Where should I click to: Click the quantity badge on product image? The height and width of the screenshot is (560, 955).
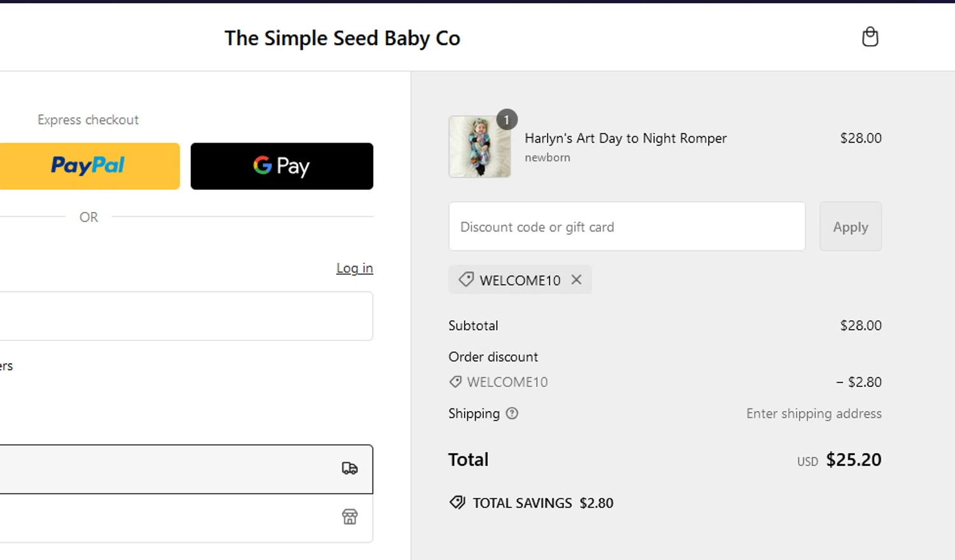pyautogui.click(x=507, y=120)
